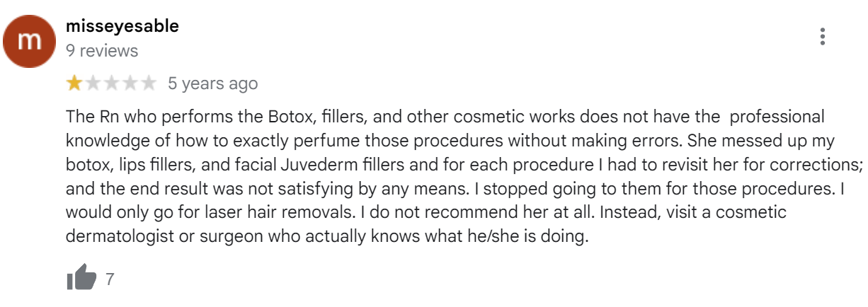Click the third gray rating star
The height and width of the screenshot is (307, 868).
tap(111, 83)
